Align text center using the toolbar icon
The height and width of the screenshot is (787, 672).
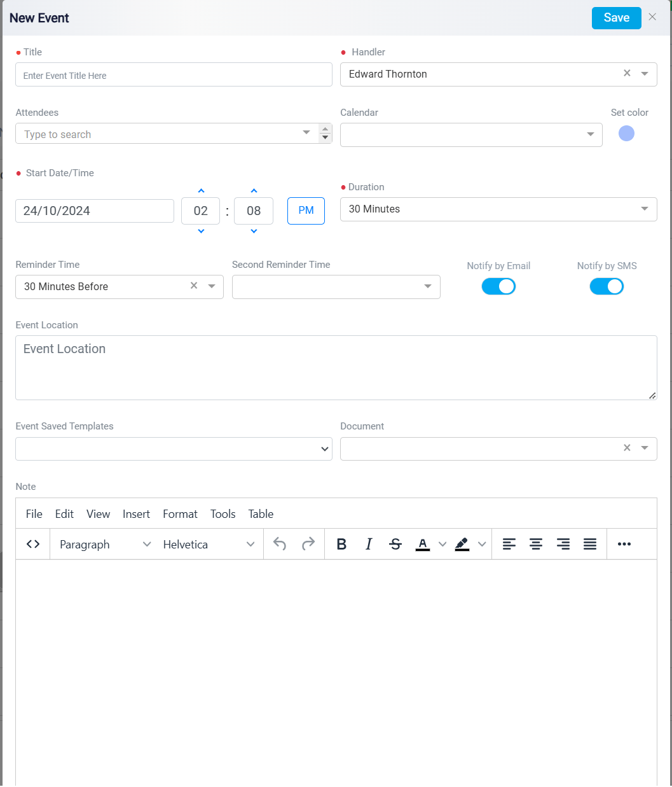point(536,544)
